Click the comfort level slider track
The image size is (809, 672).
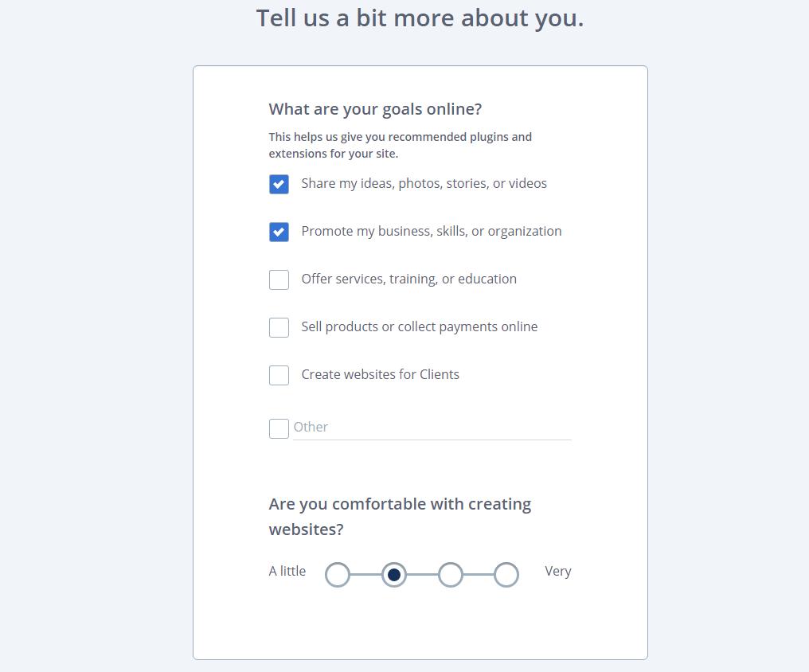pos(422,574)
